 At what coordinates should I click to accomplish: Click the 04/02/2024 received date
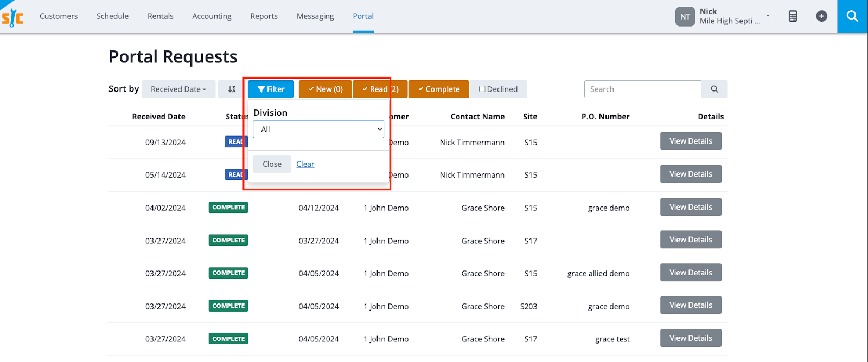point(165,208)
